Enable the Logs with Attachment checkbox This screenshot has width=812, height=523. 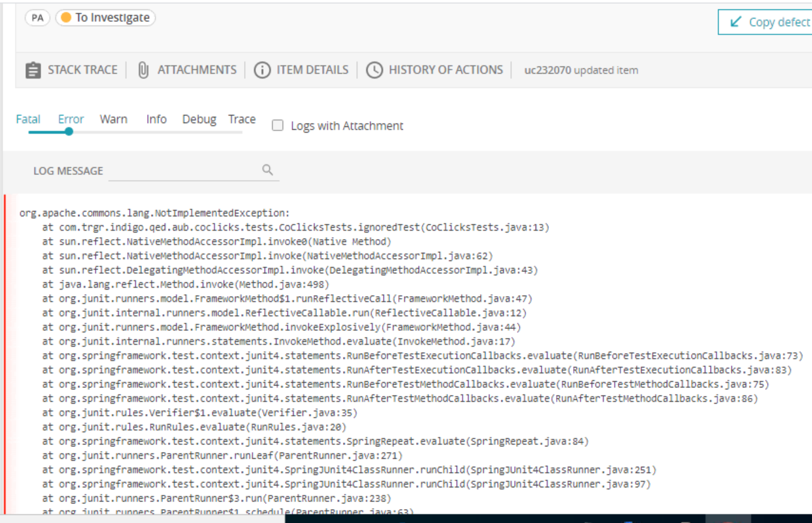point(277,126)
